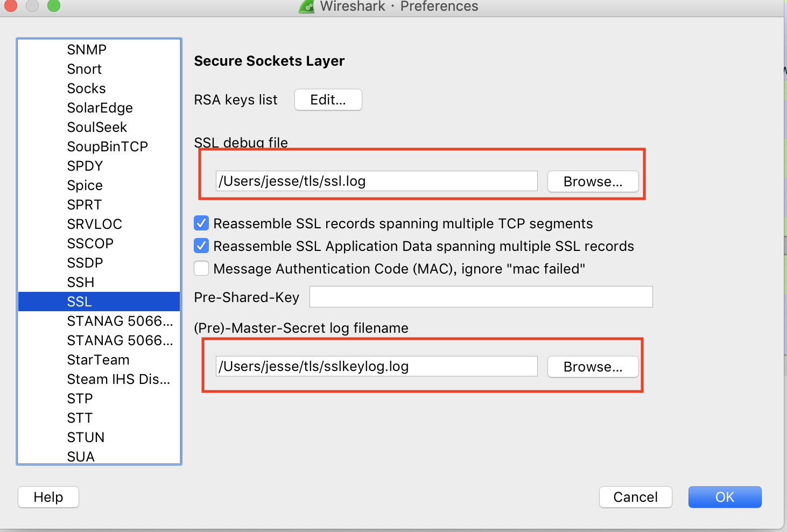
Task: Choose SolarEdge in the protocol list
Action: tap(99, 108)
